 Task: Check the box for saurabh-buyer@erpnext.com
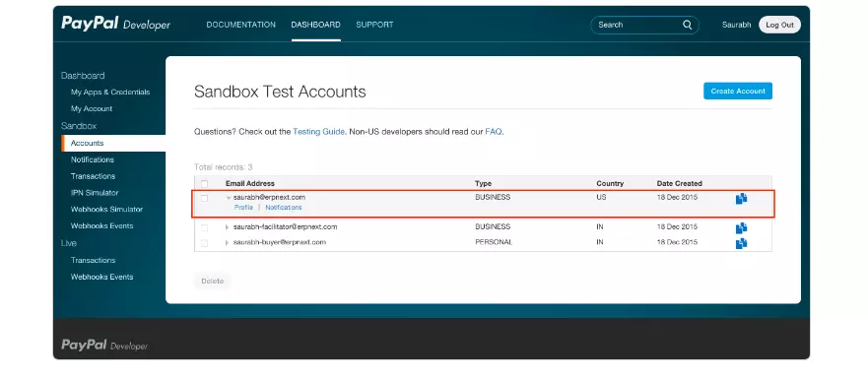point(204,243)
